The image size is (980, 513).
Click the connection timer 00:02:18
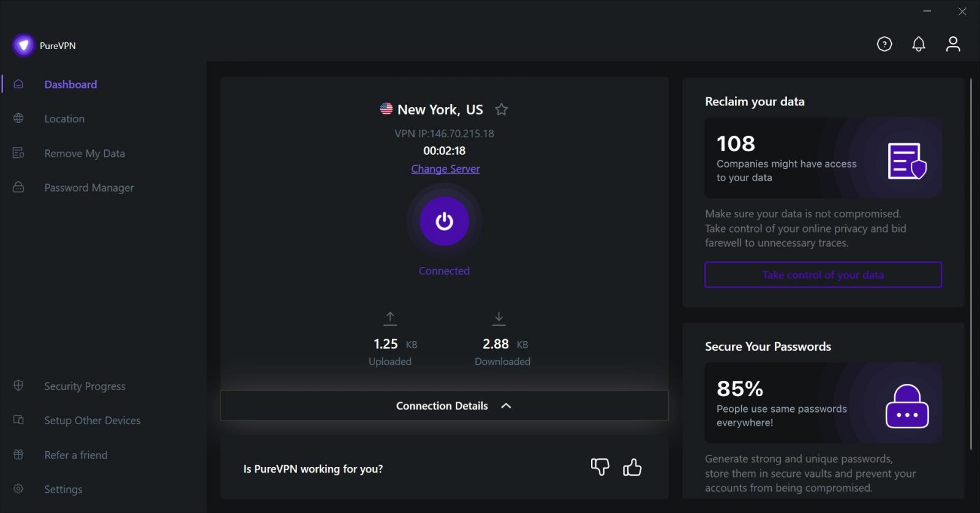[x=444, y=151]
